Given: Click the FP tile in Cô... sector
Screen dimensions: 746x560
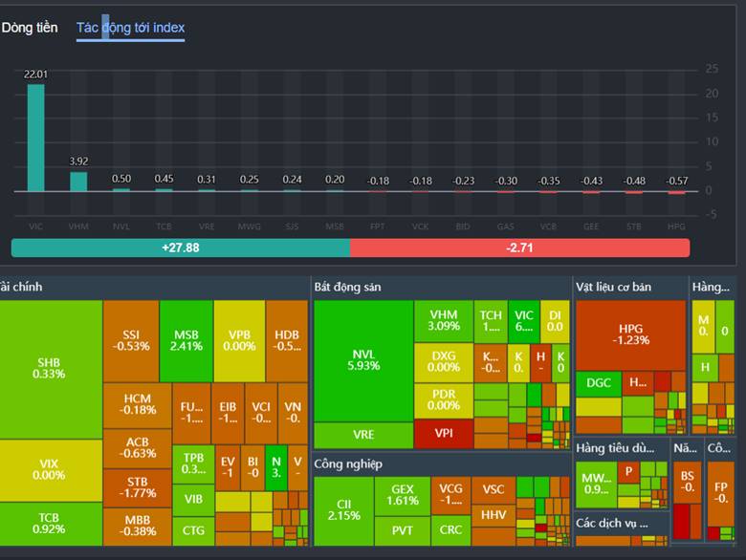Looking at the screenshot, I should click(720, 493).
